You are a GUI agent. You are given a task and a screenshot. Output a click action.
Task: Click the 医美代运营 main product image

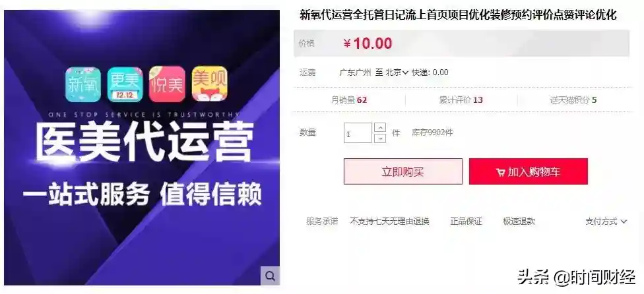pyautogui.click(x=142, y=148)
